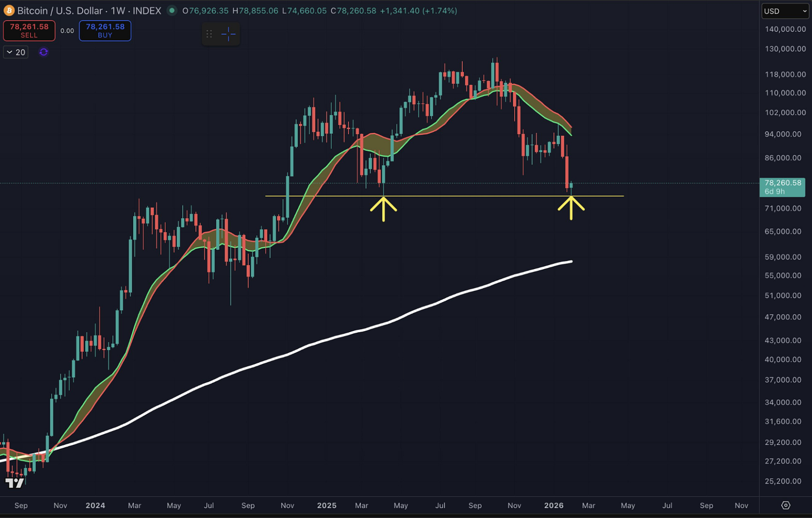Click the yellow horizontal support line

(444, 196)
